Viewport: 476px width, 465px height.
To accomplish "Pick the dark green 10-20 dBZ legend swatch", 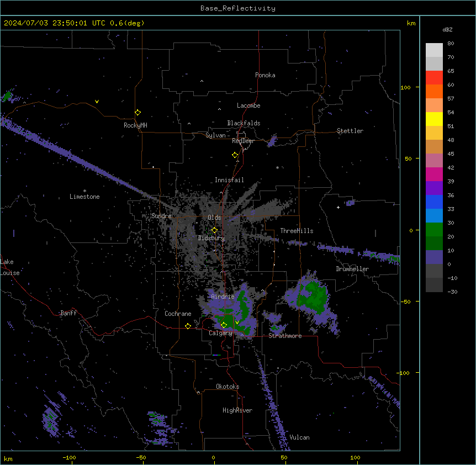I will 434,244.
